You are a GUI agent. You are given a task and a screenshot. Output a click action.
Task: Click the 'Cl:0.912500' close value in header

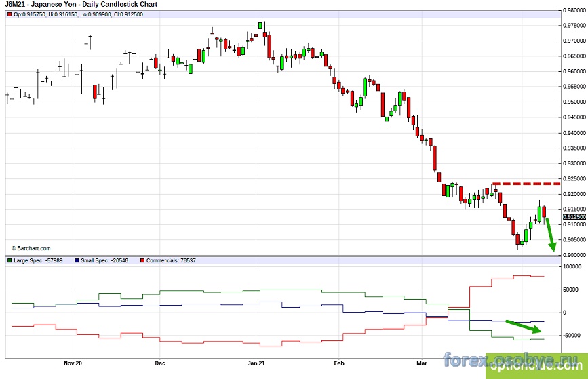[128, 15]
